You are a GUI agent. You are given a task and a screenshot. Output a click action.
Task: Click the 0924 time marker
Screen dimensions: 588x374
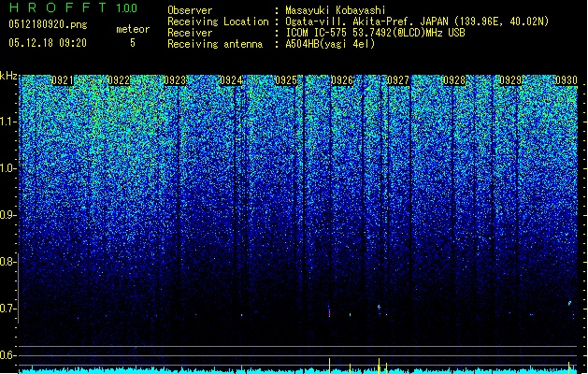pyautogui.click(x=231, y=80)
